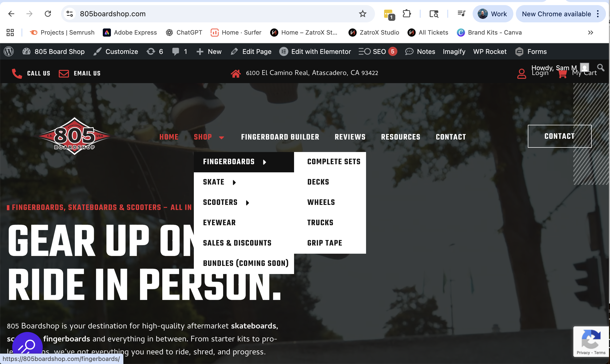The image size is (610, 364).
Task: Open My Cart shopping cart icon
Action: [x=562, y=74]
